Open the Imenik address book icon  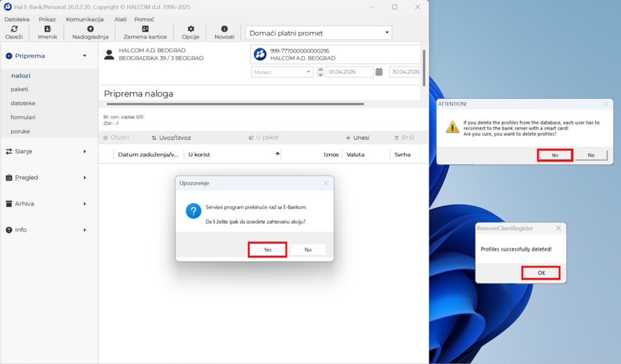point(47,29)
